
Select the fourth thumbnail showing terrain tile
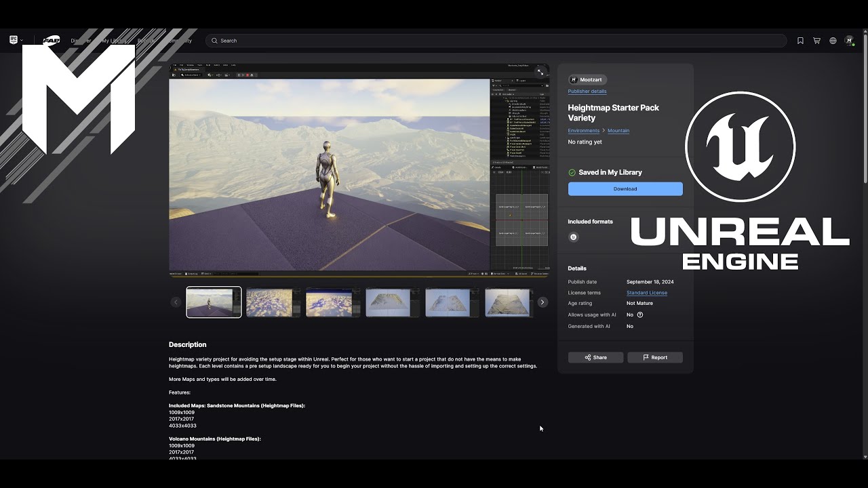coord(393,302)
